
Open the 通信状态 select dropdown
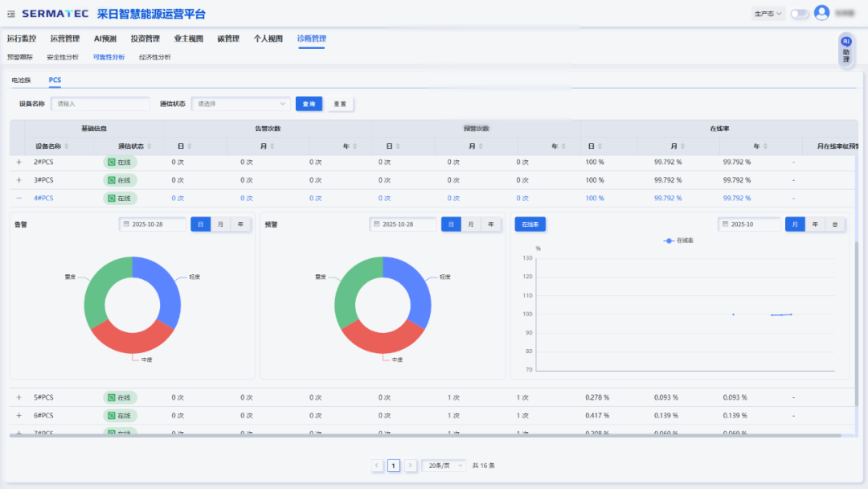coord(241,104)
